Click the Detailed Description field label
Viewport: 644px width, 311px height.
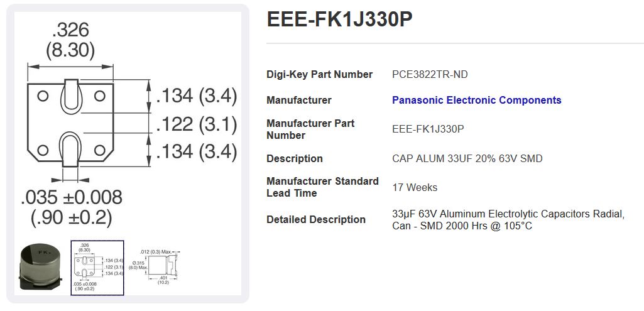pyautogui.click(x=315, y=220)
